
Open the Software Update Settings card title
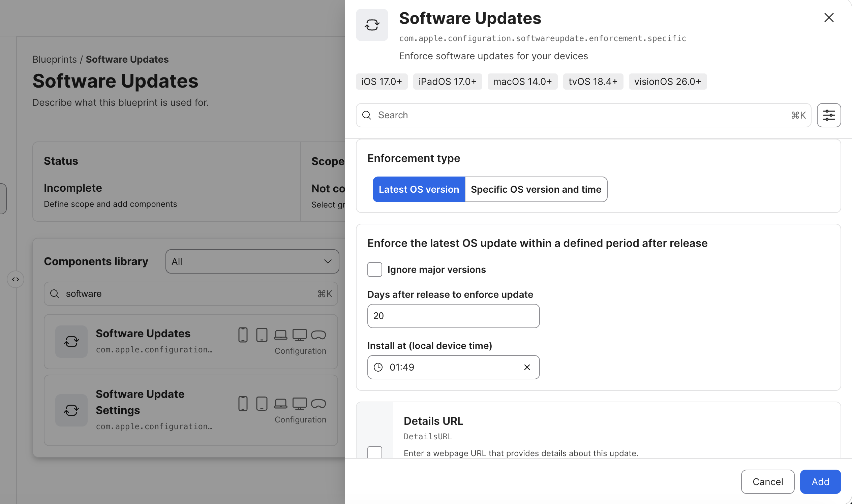click(140, 402)
